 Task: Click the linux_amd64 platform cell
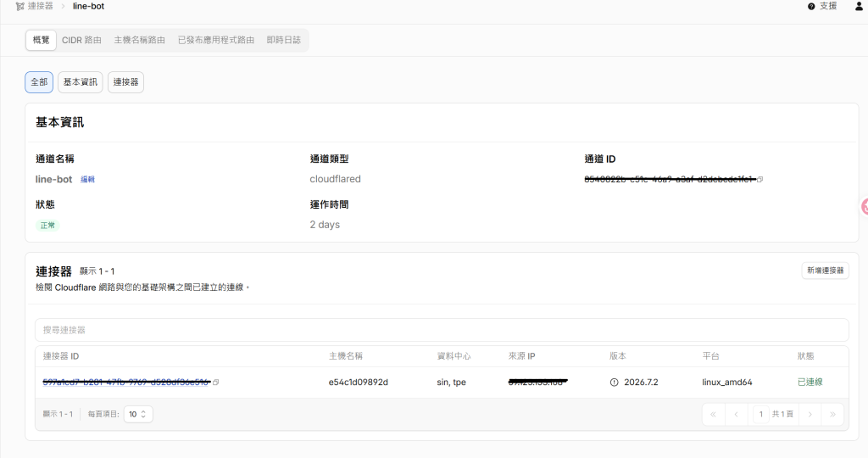pyautogui.click(x=726, y=383)
